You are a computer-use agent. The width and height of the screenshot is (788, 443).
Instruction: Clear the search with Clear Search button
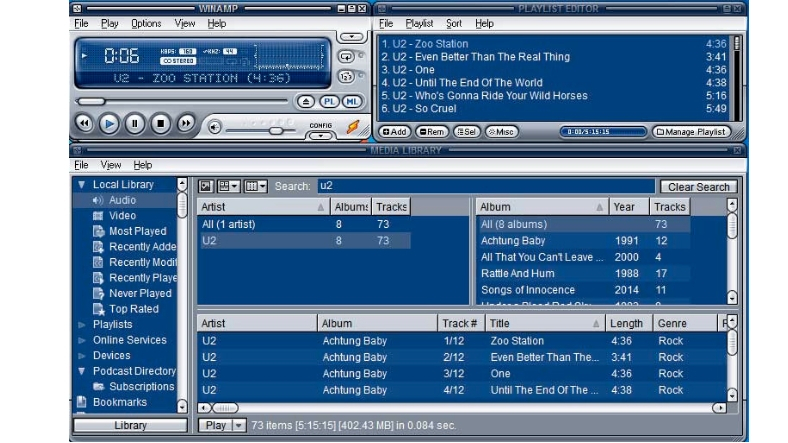(698, 187)
